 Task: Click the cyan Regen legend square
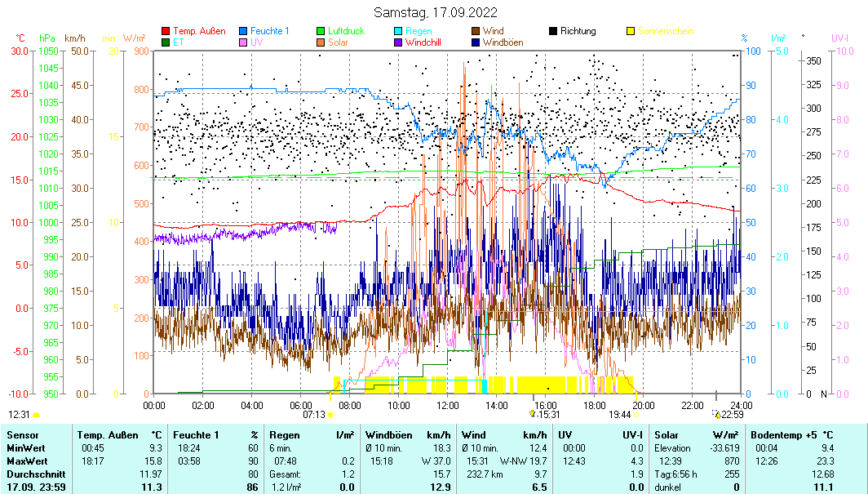click(398, 31)
